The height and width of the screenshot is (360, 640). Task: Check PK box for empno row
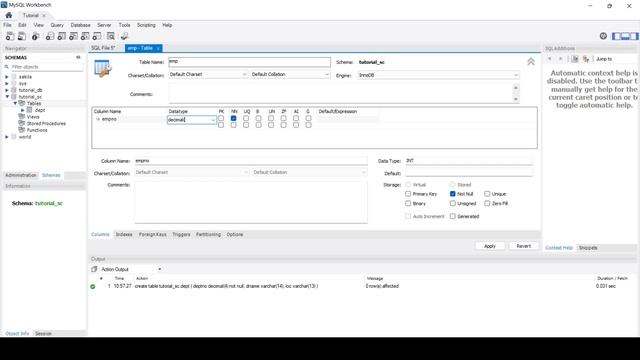click(x=221, y=118)
